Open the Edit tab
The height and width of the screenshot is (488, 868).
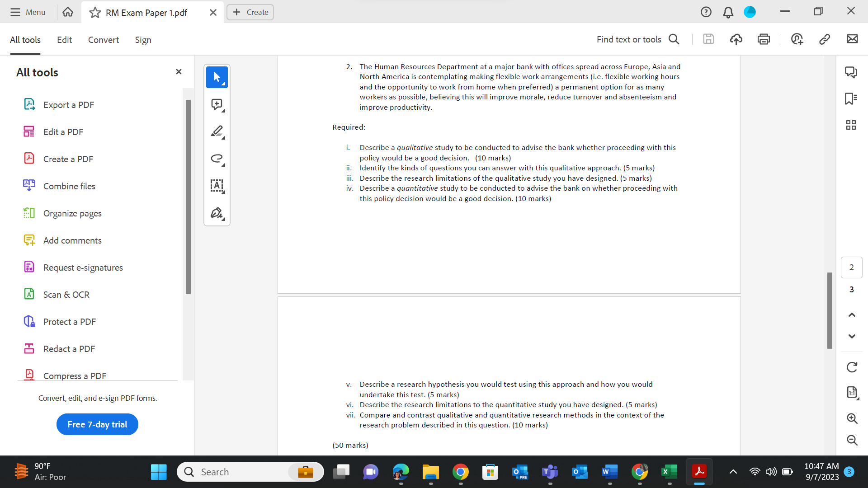pyautogui.click(x=64, y=40)
